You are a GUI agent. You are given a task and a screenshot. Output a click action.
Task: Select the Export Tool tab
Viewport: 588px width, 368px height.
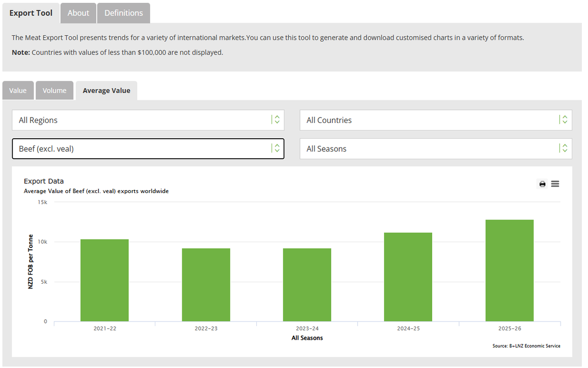31,13
